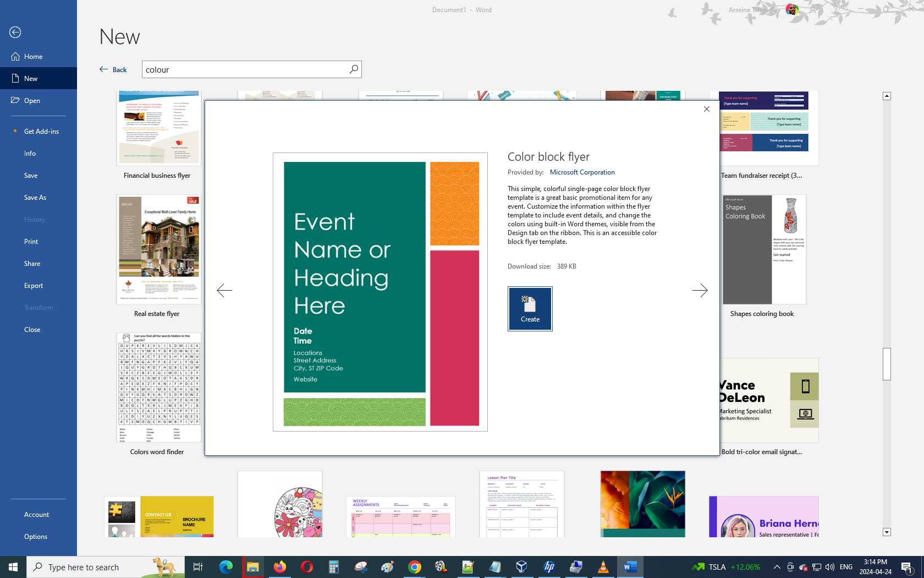
Task: Click the colour search text field
Action: point(245,69)
